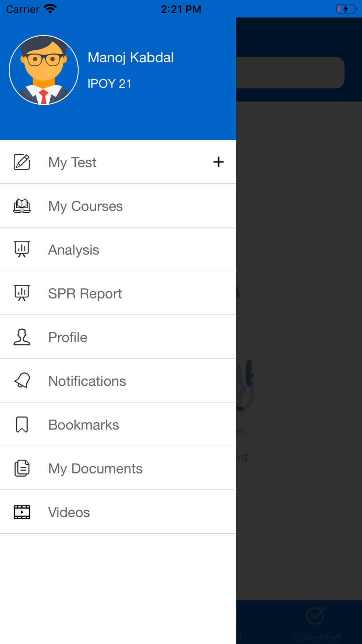The height and width of the screenshot is (644, 362).
Task: Tap the Manoj Kabdal name label
Action: point(131,57)
